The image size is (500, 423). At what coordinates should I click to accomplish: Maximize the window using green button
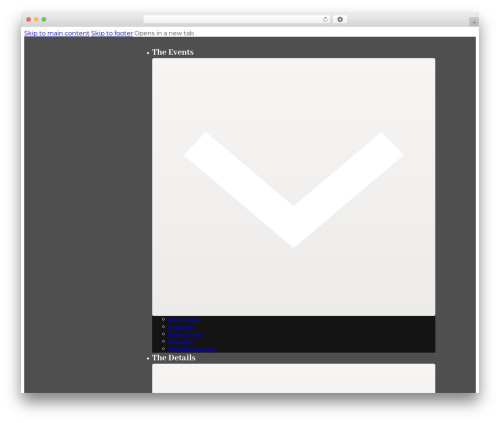pyautogui.click(x=44, y=19)
